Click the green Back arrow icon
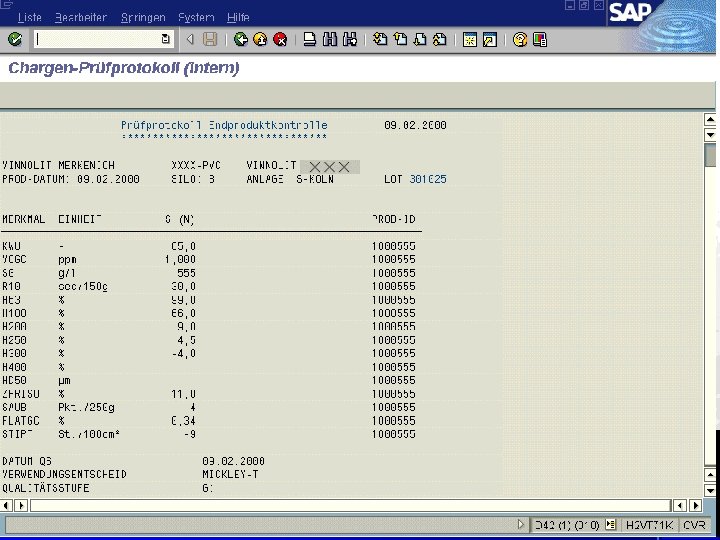This screenshot has width=720, height=540. coord(241,39)
